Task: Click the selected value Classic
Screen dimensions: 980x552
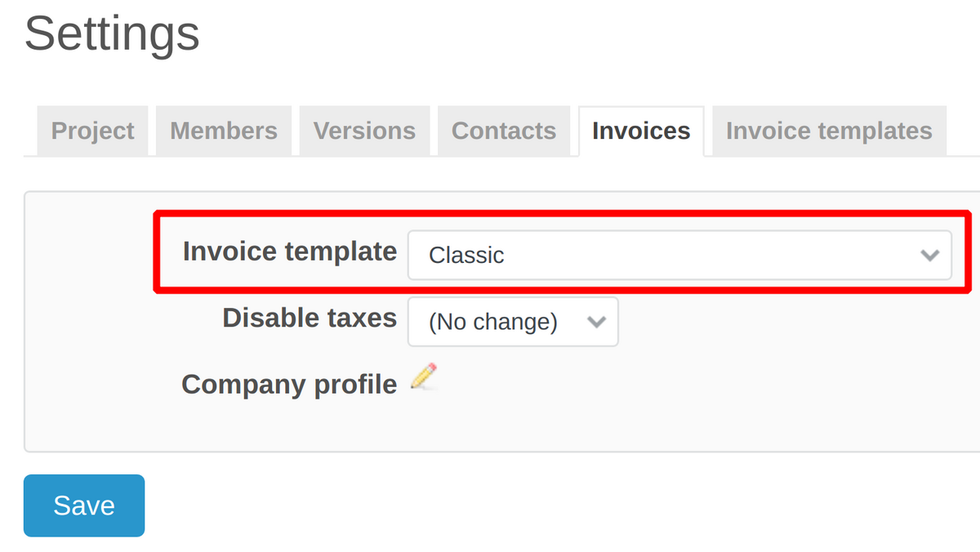Action: pos(466,256)
